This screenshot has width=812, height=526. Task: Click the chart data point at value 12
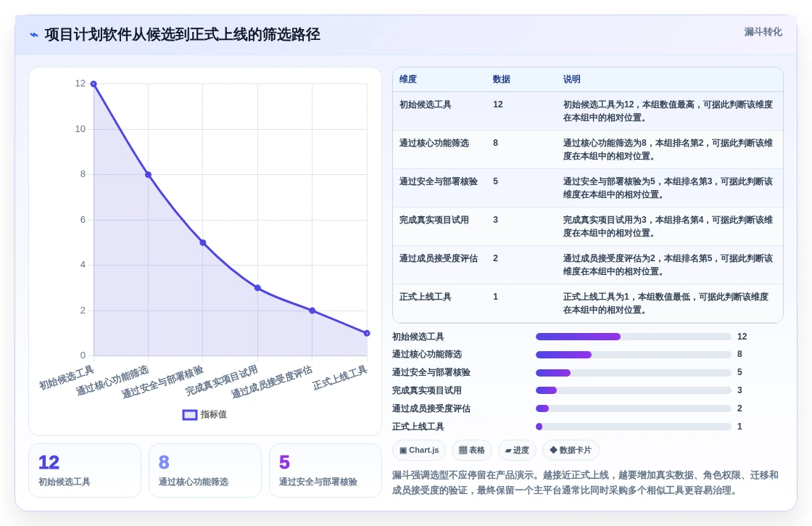[94, 84]
